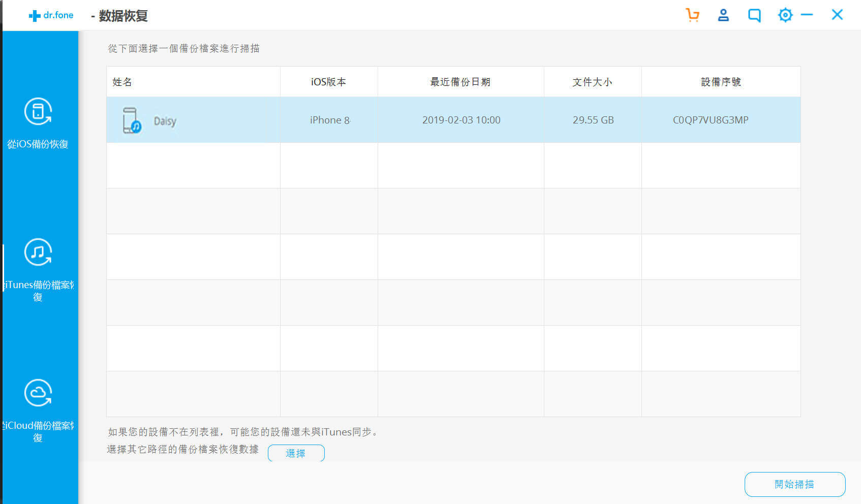Click the phone backup icon beside Daisy
This screenshot has height=504, width=861.
[x=131, y=120]
